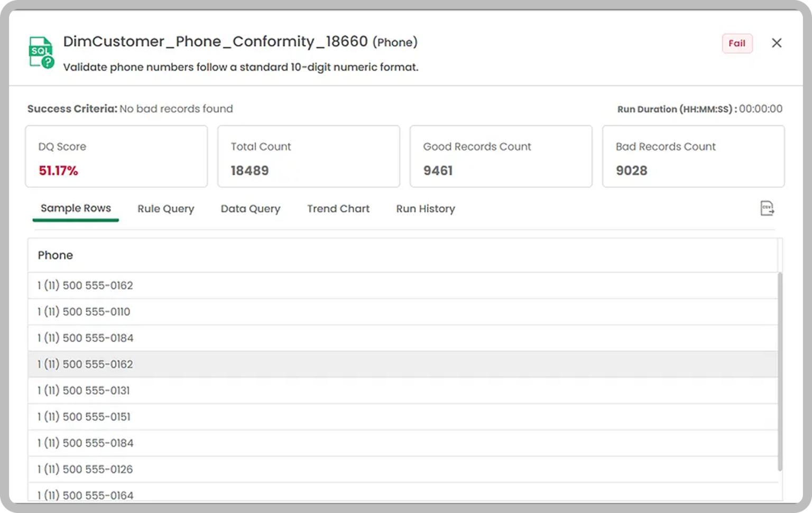This screenshot has width=812, height=513.
Task: Click the Success Criteria text
Action: (130, 109)
